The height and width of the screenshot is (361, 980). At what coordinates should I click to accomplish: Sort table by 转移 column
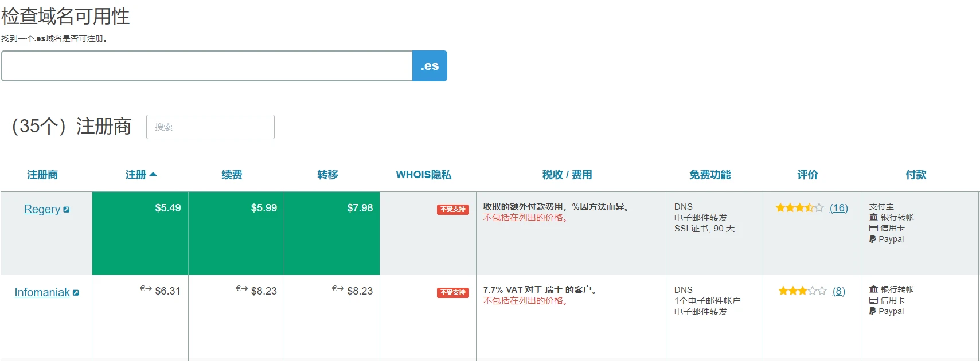click(x=327, y=175)
